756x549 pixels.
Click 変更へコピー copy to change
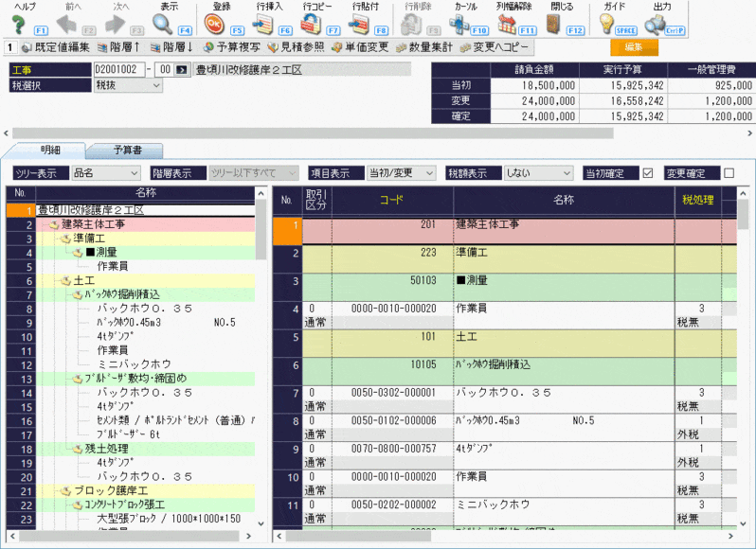coord(495,47)
